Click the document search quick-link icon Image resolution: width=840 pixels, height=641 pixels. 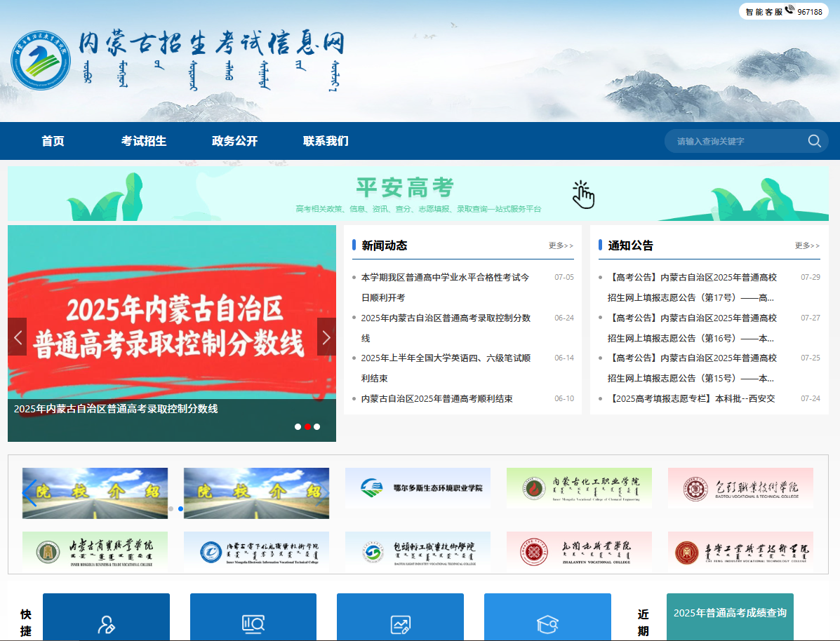(253, 623)
